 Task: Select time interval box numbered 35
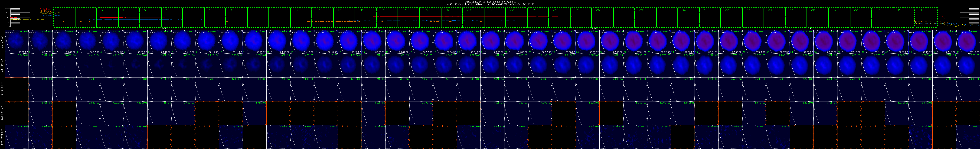click(796, 17)
